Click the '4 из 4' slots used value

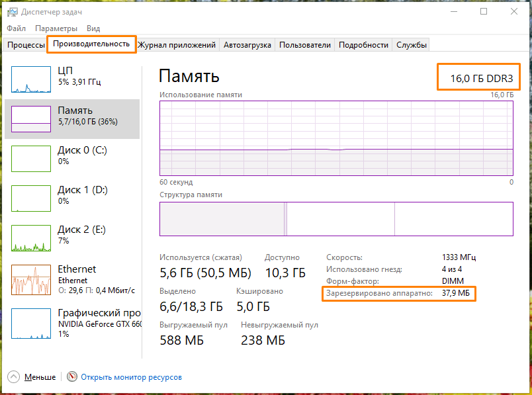(452, 269)
